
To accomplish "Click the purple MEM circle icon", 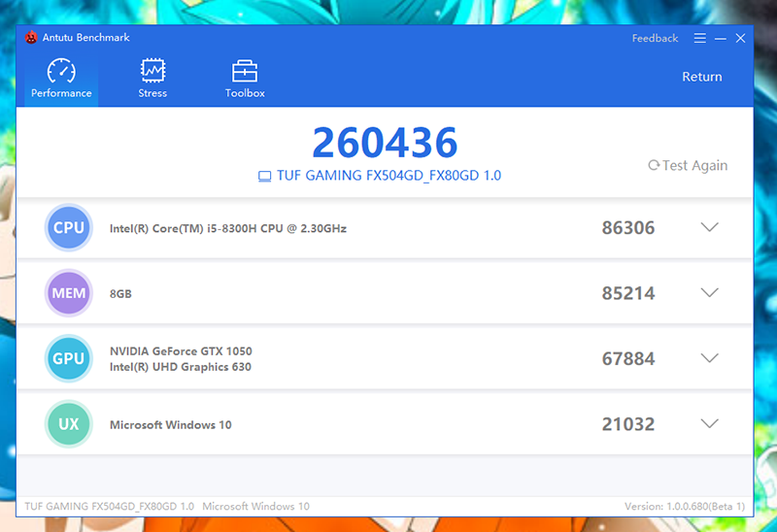I will tap(68, 293).
